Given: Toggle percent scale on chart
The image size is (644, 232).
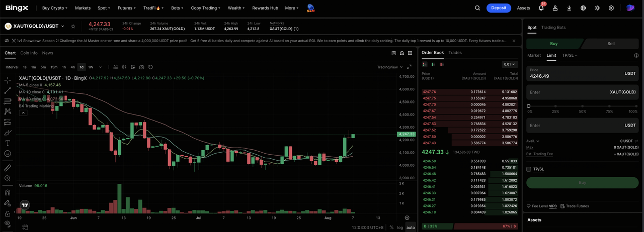Looking at the screenshot, I should pos(391,227).
